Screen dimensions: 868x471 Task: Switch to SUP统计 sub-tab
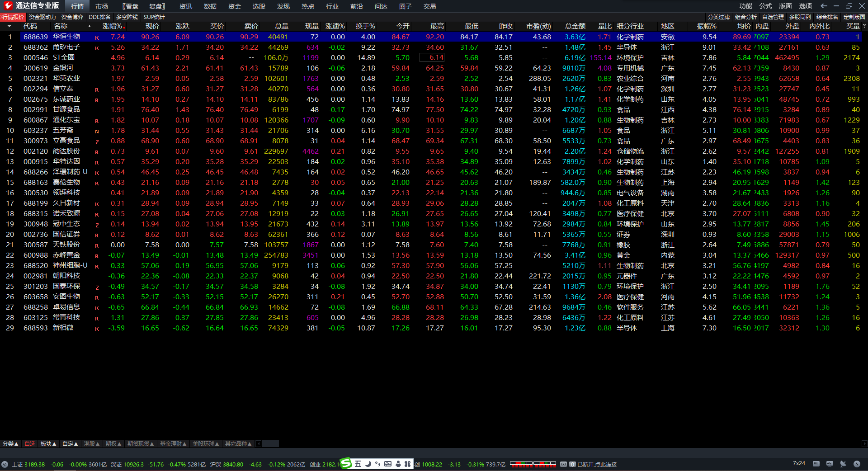(x=154, y=17)
